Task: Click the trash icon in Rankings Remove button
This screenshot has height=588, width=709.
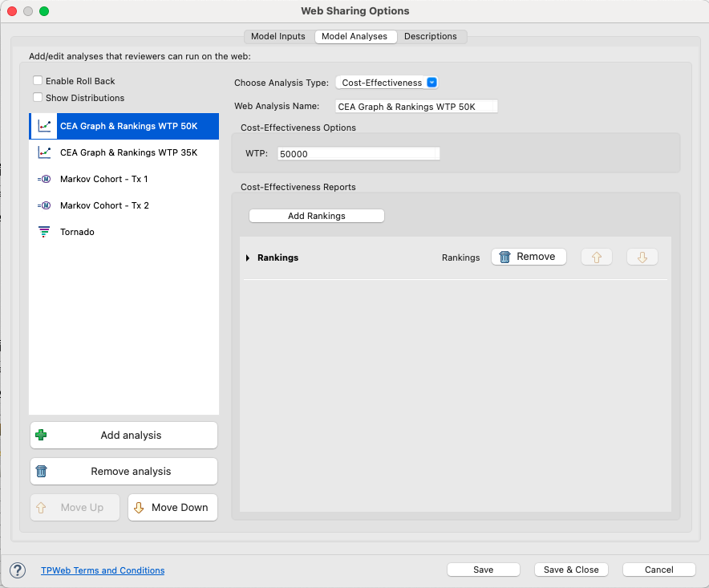Action: click(x=504, y=257)
